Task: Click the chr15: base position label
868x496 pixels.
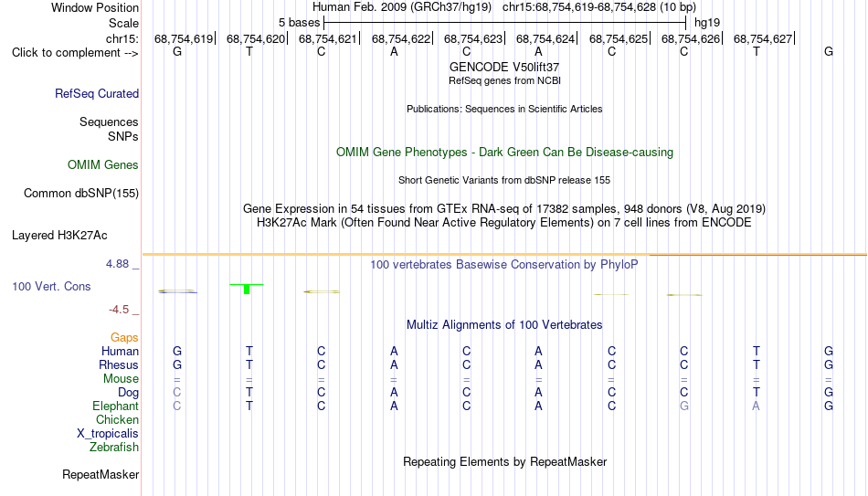Action: 122,38
